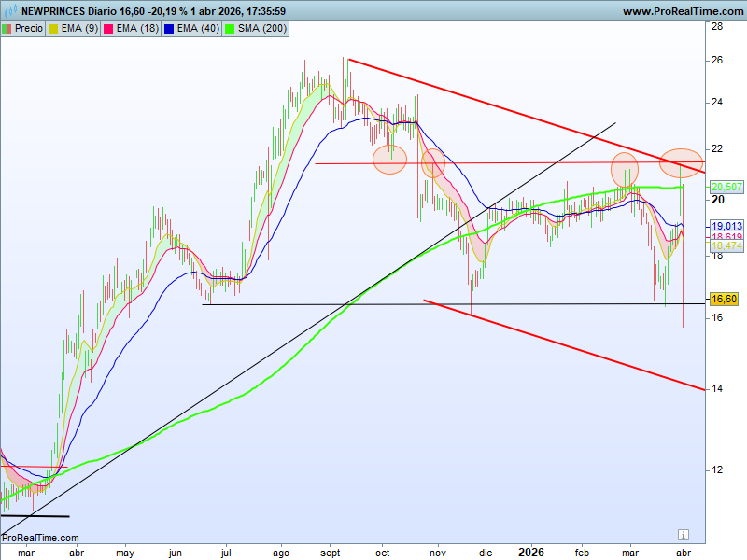The width and height of the screenshot is (747, 560).
Task: Click the oct label on time axis
Action: click(x=382, y=553)
